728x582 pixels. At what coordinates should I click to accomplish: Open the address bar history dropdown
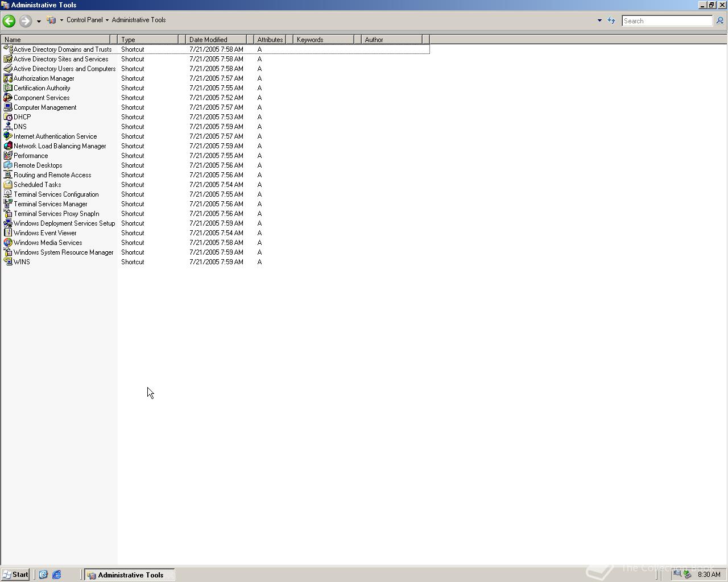coord(599,20)
